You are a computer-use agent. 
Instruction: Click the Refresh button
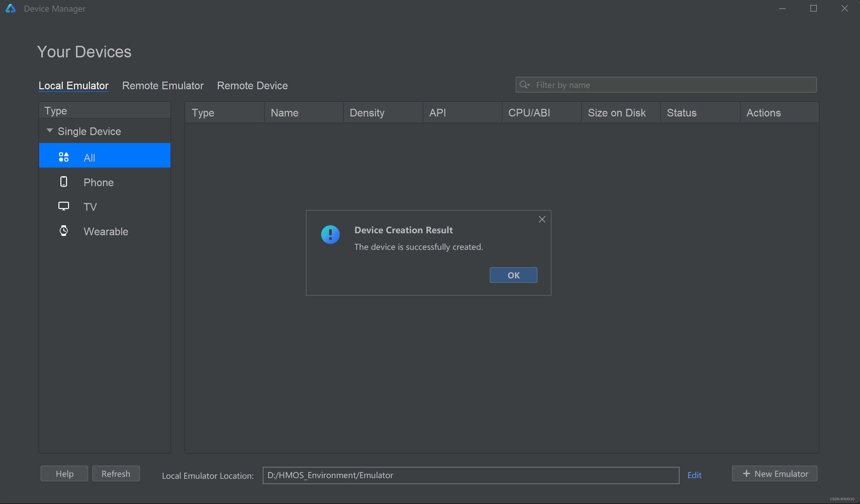(x=116, y=473)
